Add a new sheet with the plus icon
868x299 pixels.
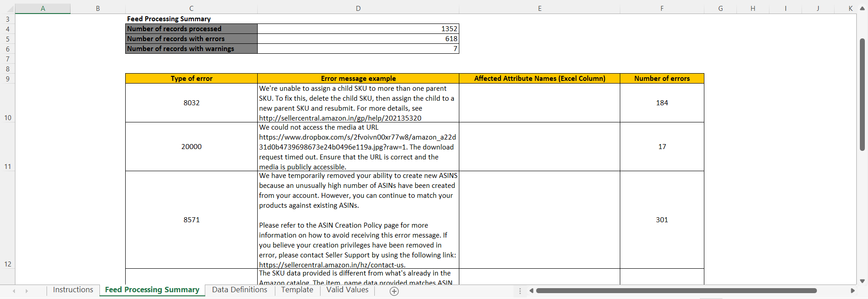[394, 291]
